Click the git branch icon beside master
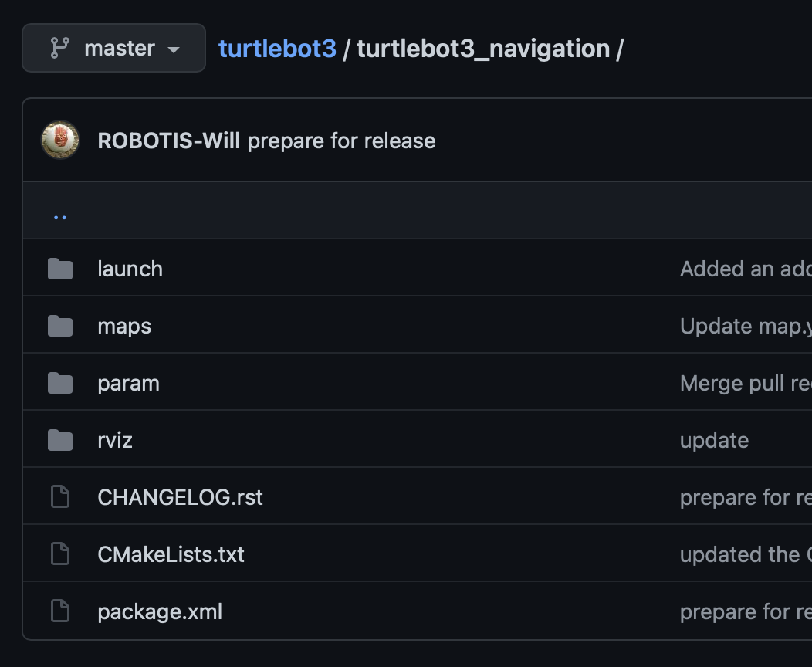Viewport: 812px width, 667px height. click(60, 48)
